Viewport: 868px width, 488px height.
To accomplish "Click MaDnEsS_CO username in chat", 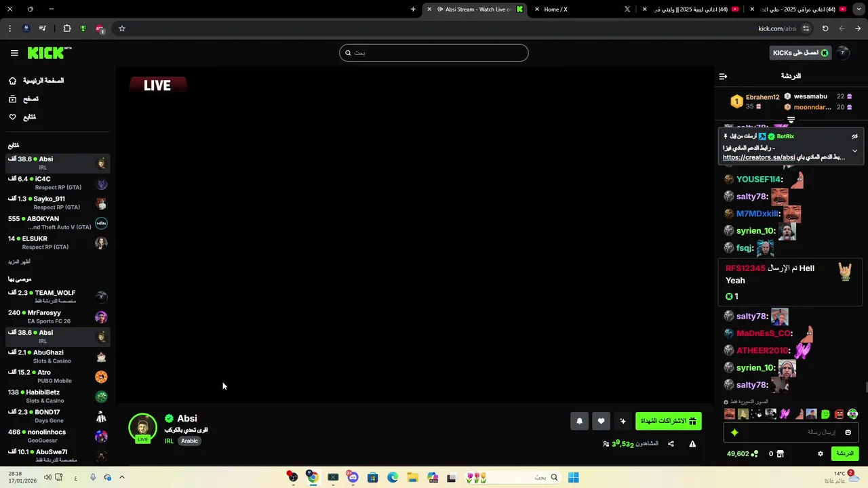I will [x=764, y=333].
